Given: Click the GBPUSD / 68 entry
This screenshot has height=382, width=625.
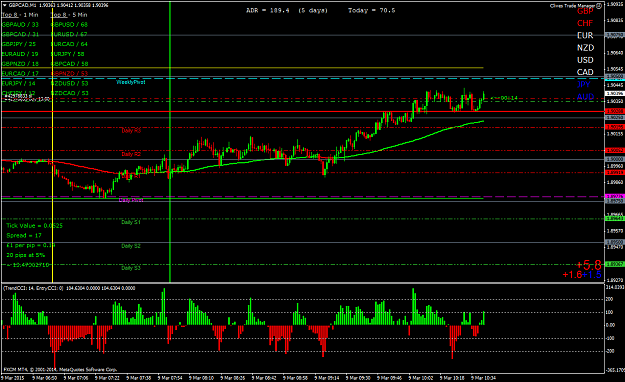Looking at the screenshot, I should [x=69, y=24].
